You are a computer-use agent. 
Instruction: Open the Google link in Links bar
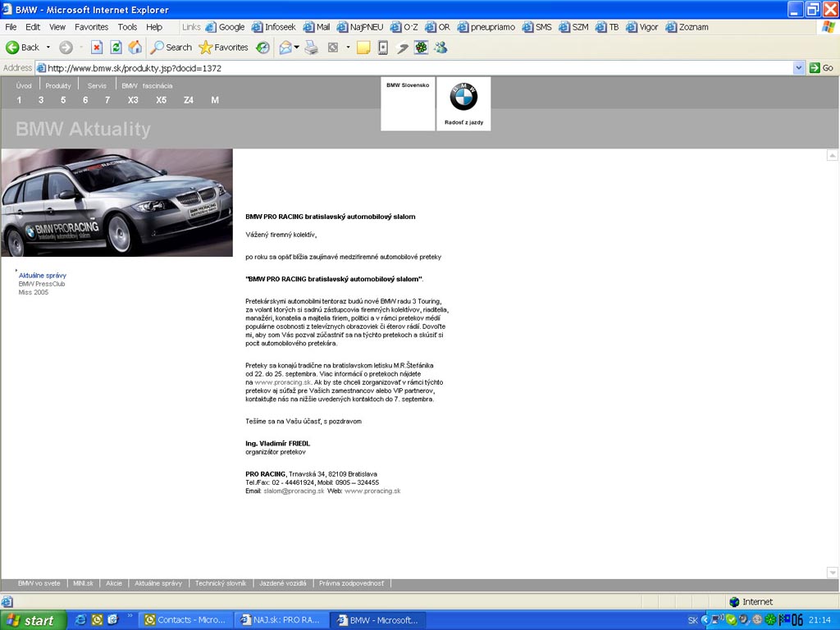point(226,27)
